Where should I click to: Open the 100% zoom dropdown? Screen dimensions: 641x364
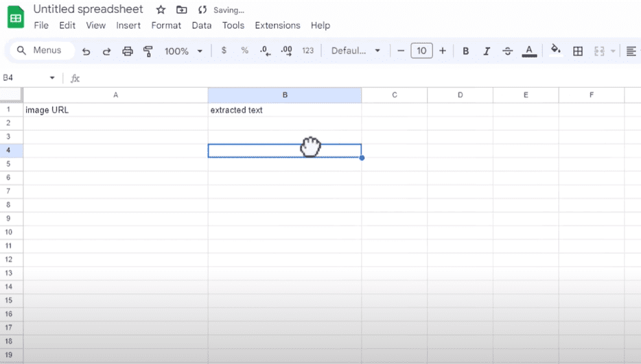coord(183,51)
